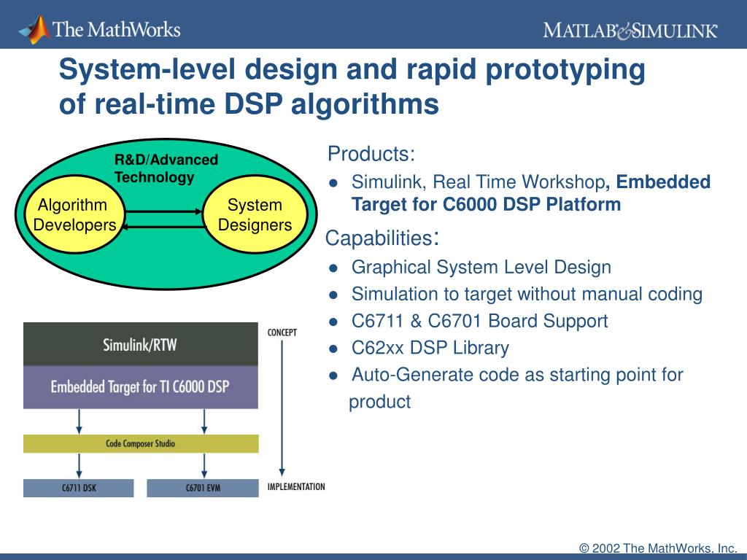The image size is (747, 560).
Task: Select the 'Graphical System Level Design' bullet
Action: coord(481,267)
